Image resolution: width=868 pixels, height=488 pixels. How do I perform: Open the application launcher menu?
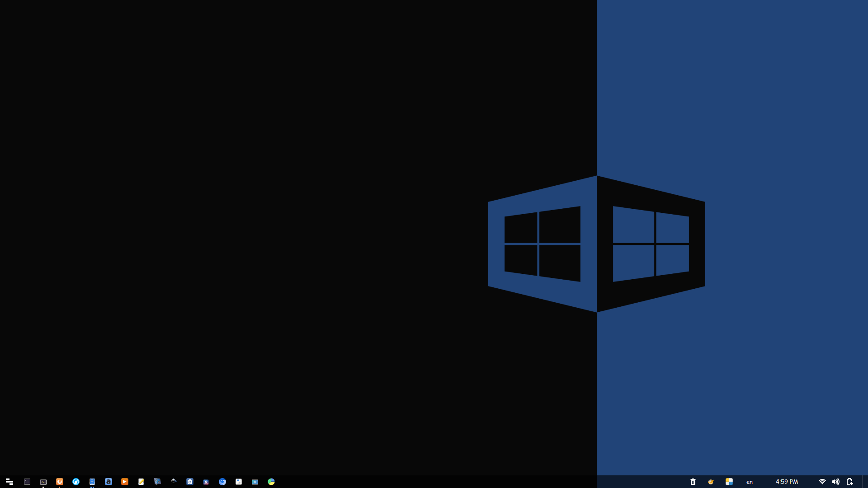click(9, 482)
